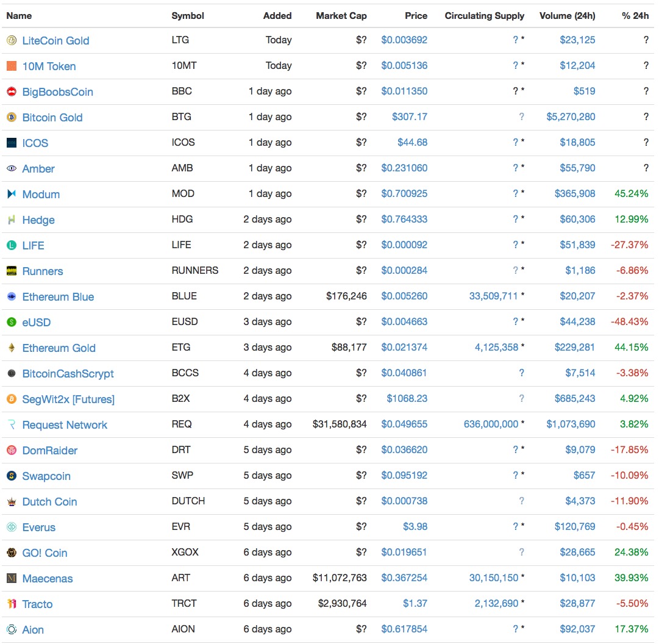
Task: Click the Amber eye-shaped icon
Action: pyautogui.click(x=12, y=168)
